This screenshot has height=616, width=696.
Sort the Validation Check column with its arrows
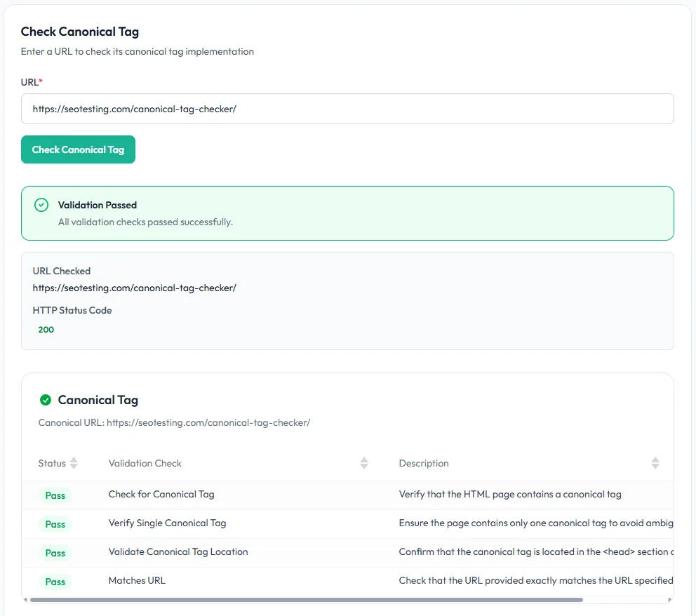pyautogui.click(x=364, y=463)
